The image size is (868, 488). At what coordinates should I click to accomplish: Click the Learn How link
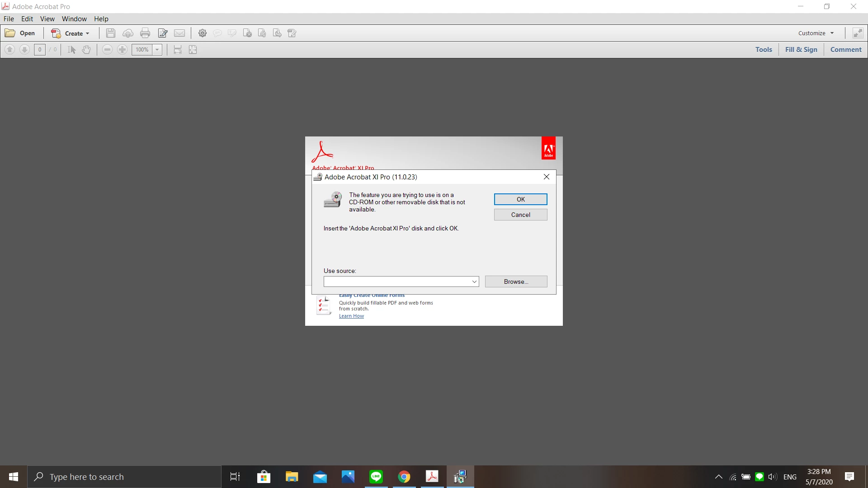[x=351, y=316]
